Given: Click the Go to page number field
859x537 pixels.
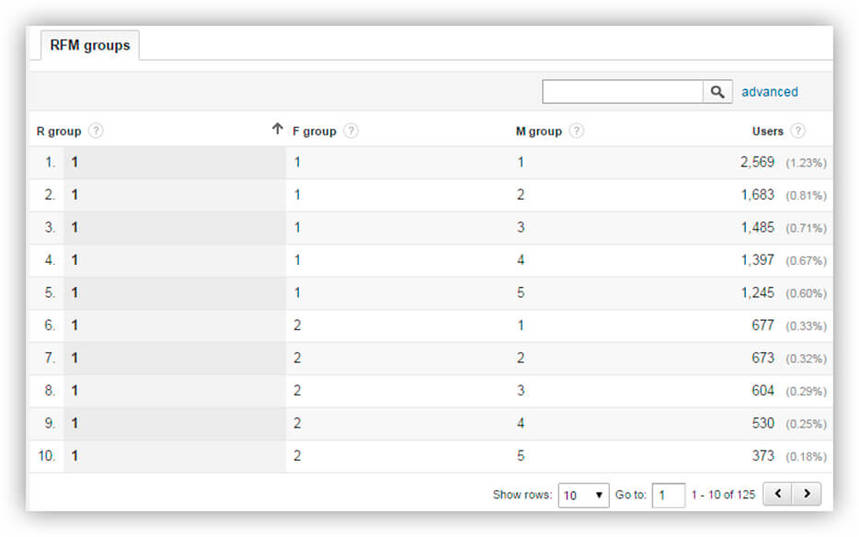Looking at the screenshot, I should click(668, 494).
